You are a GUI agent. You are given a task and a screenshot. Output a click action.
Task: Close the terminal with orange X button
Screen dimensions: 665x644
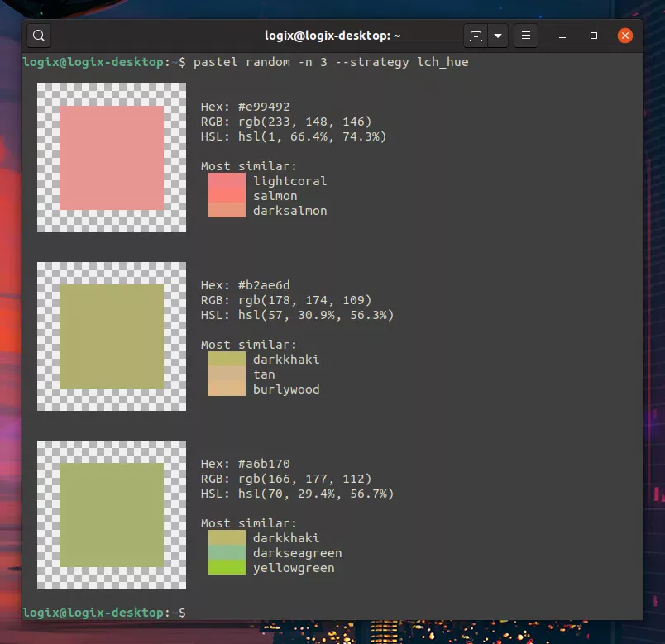pos(625,36)
